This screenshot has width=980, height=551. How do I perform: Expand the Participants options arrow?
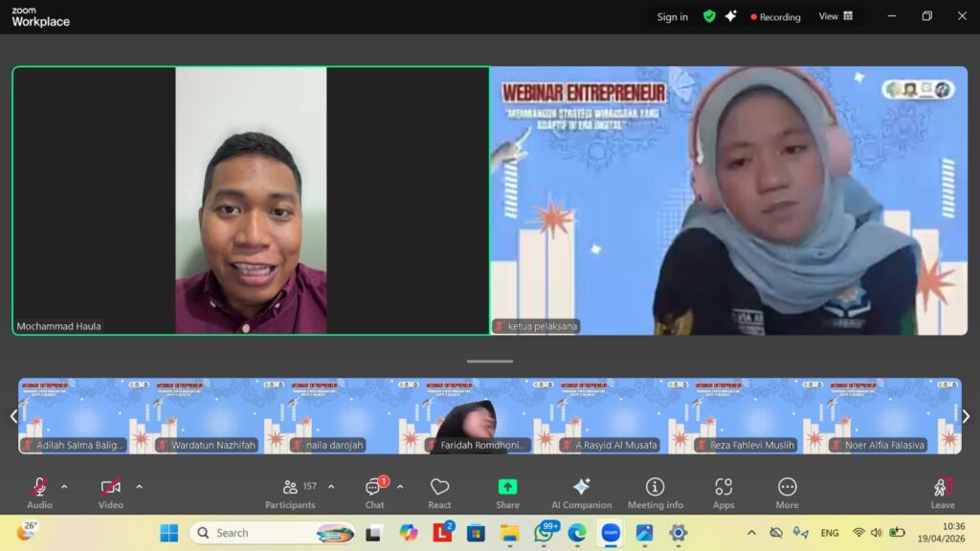(331, 486)
